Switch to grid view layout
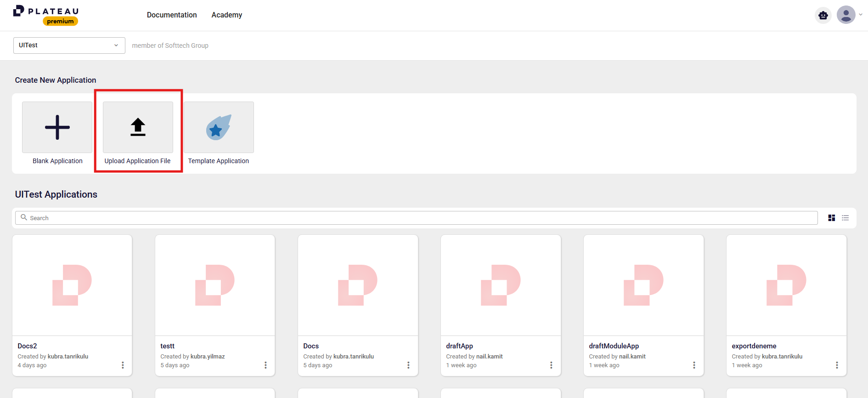The width and height of the screenshot is (868, 398). coord(831,218)
